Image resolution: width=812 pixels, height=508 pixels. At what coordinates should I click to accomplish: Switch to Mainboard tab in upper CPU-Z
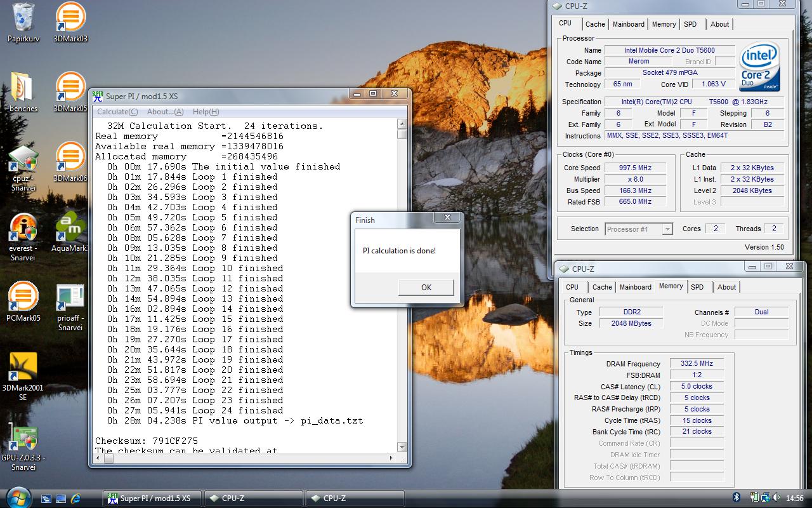[629, 24]
